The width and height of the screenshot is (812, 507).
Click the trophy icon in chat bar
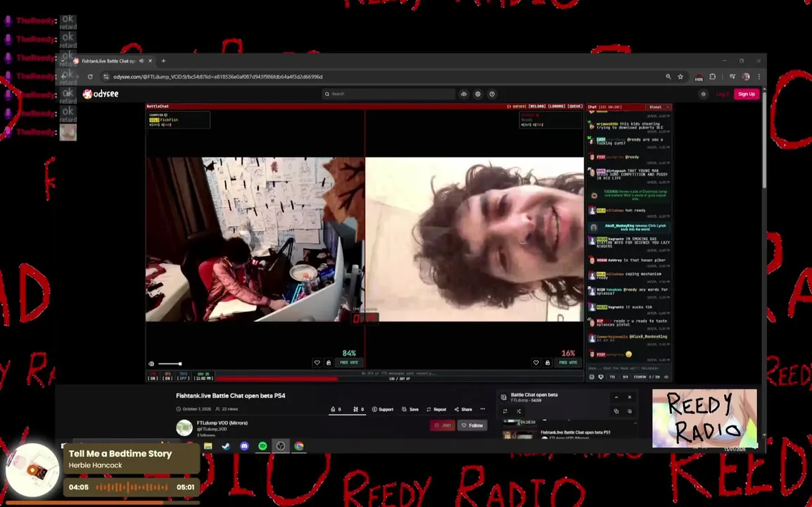tap(601, 377)
